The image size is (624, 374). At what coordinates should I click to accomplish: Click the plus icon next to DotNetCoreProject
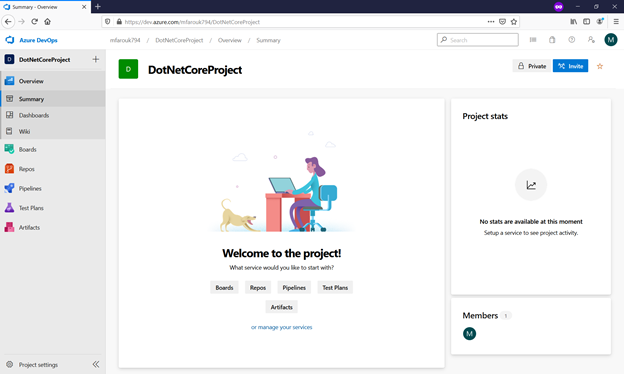point(96,59)
